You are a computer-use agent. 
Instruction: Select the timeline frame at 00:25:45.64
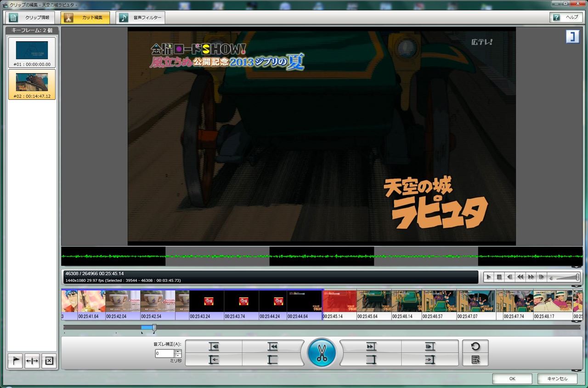pyautogui.click(x=374, y=305)
